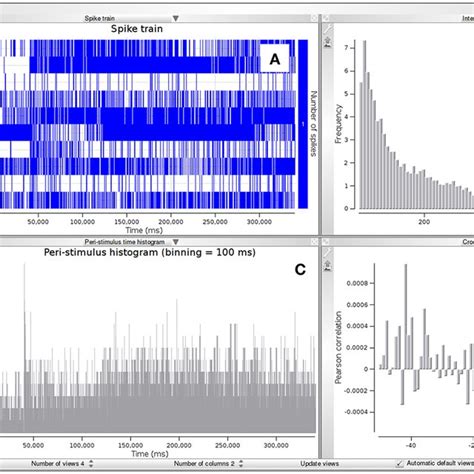Open the Peri-stimulus time histogram view arrow

point(176,242)
